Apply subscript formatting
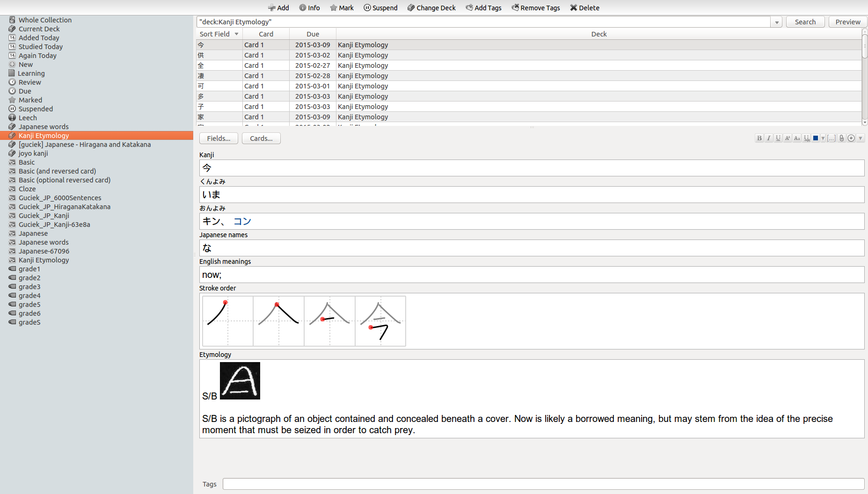This screenshot has width=868, height=494. click(x=797, y=138)
